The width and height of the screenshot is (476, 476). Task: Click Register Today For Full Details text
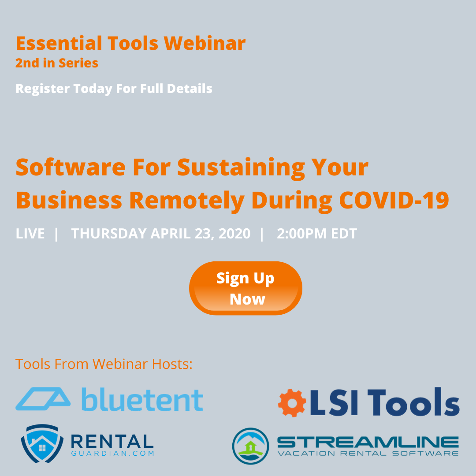[114, 89]
